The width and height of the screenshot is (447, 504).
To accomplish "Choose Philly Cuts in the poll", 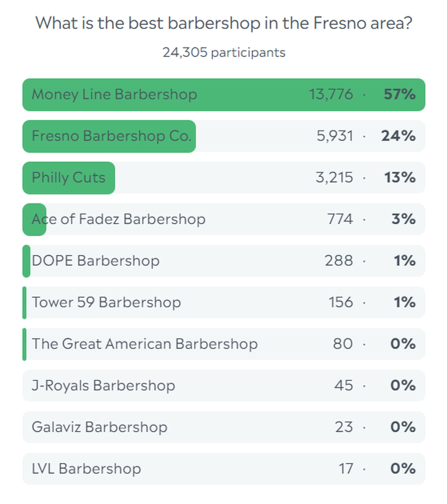I will tap(69, 178).
